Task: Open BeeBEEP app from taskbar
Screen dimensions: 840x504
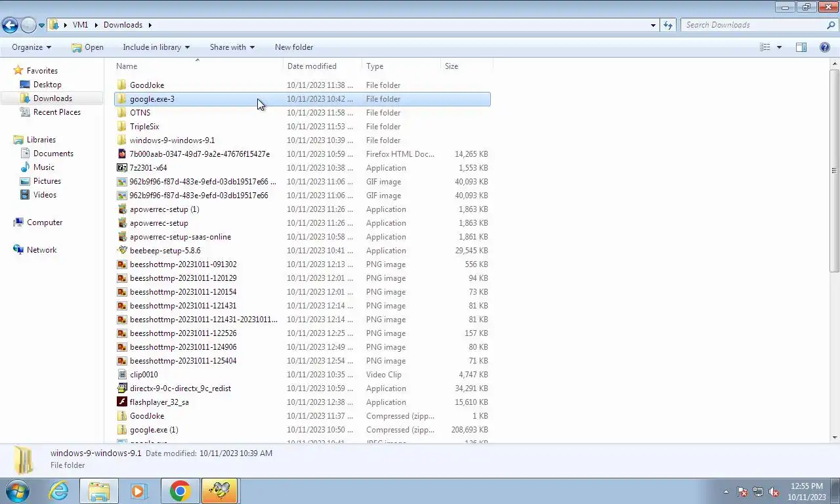Action: tap(220, 491)
